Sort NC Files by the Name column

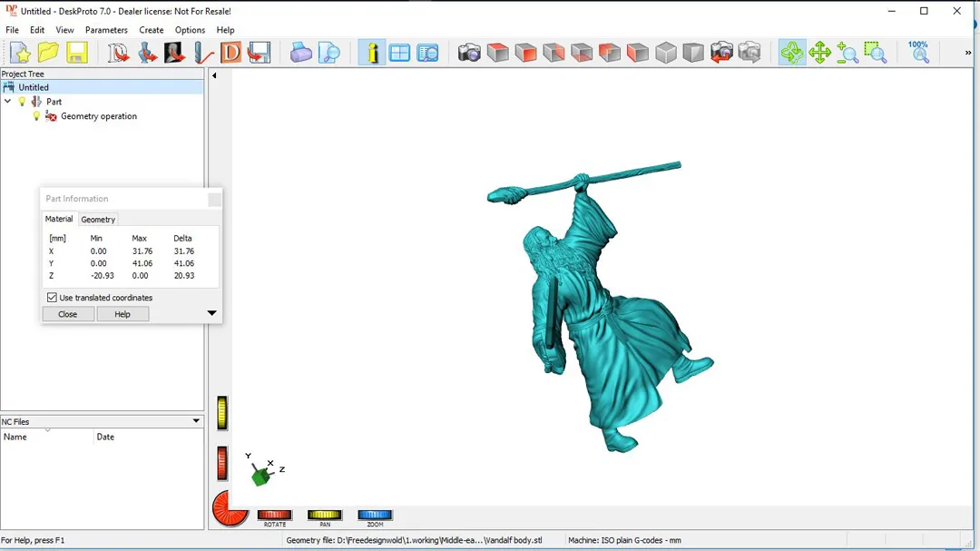(47, 437)
